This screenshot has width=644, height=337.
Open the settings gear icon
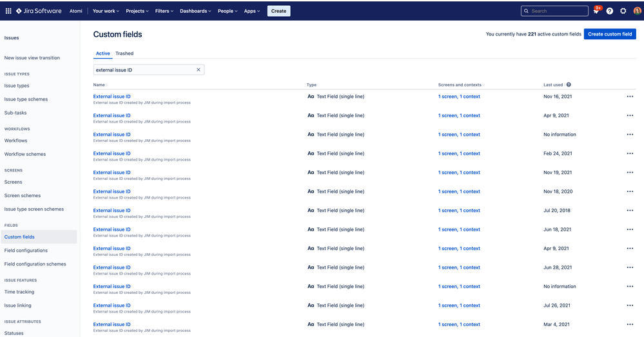click(623, 11)
